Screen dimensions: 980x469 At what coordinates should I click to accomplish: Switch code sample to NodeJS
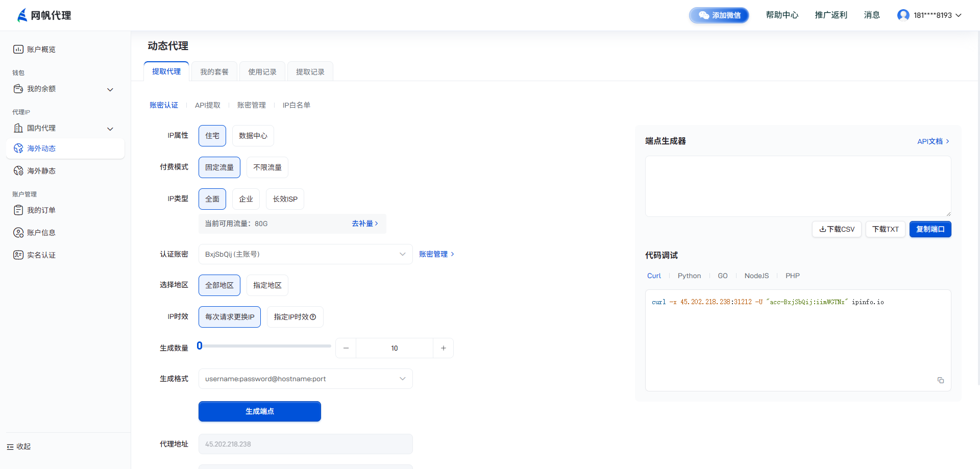(756, 276)
